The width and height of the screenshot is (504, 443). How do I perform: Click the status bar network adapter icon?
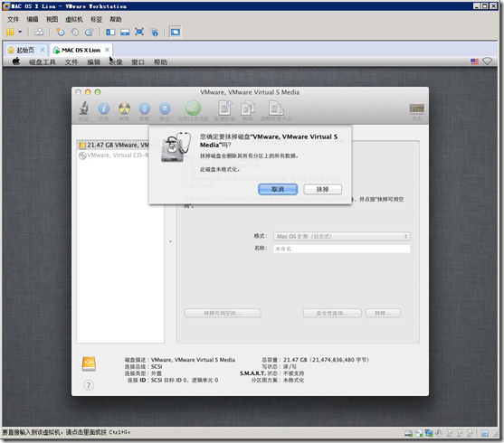429,433
